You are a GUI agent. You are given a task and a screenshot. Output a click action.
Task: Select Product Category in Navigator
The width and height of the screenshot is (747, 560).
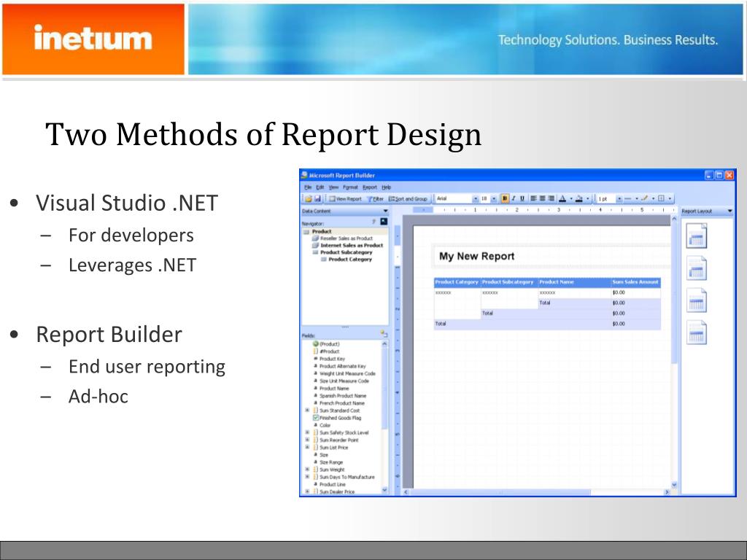(x=350, y=260)
